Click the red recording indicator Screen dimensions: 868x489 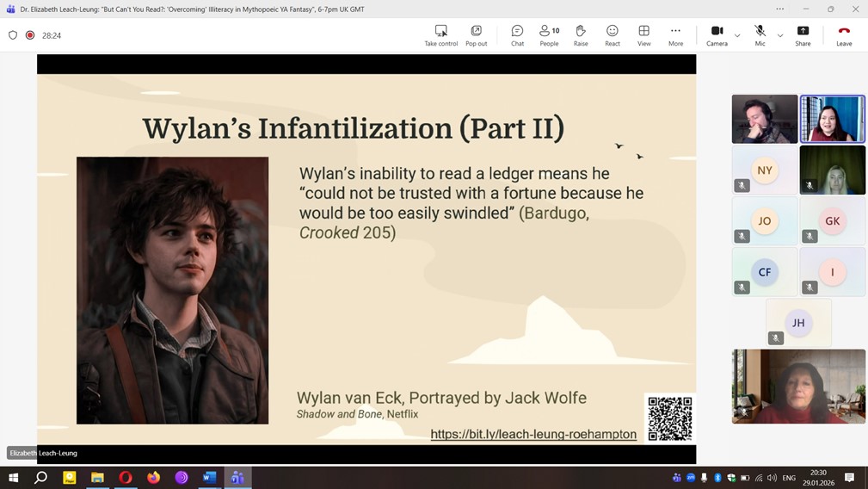click(x=30, y=35)
